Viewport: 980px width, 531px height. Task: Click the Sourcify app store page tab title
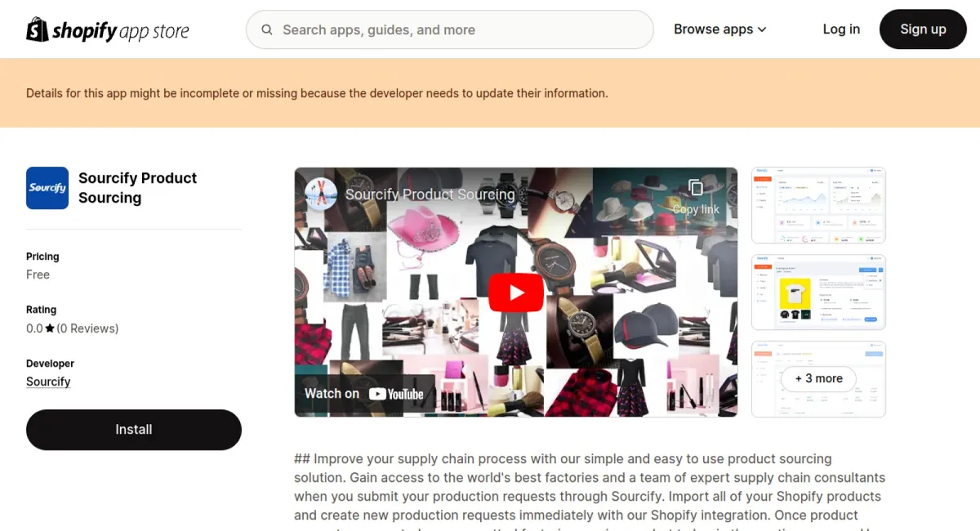[430, 194]
